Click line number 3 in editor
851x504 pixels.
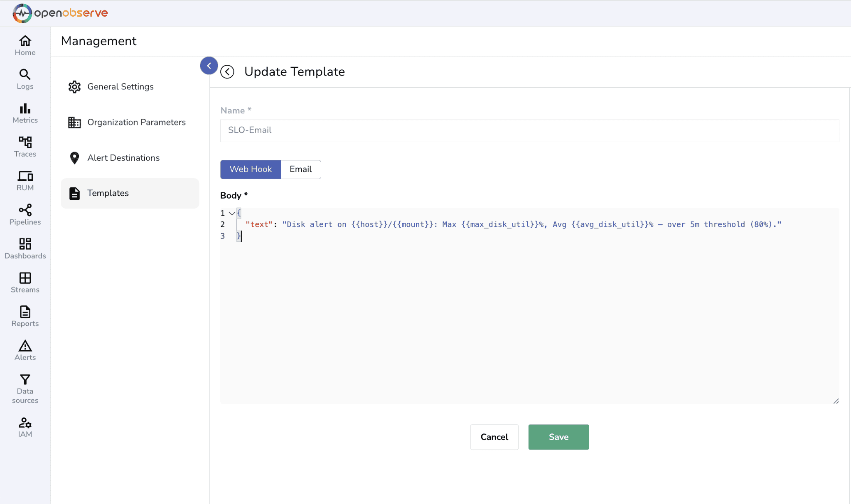point(223,236)
